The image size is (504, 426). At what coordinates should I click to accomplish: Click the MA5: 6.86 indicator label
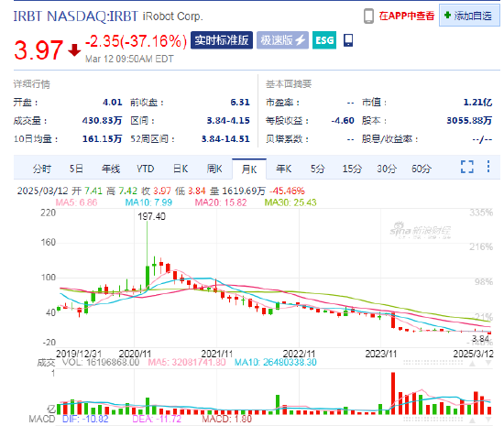click(76, 202)
